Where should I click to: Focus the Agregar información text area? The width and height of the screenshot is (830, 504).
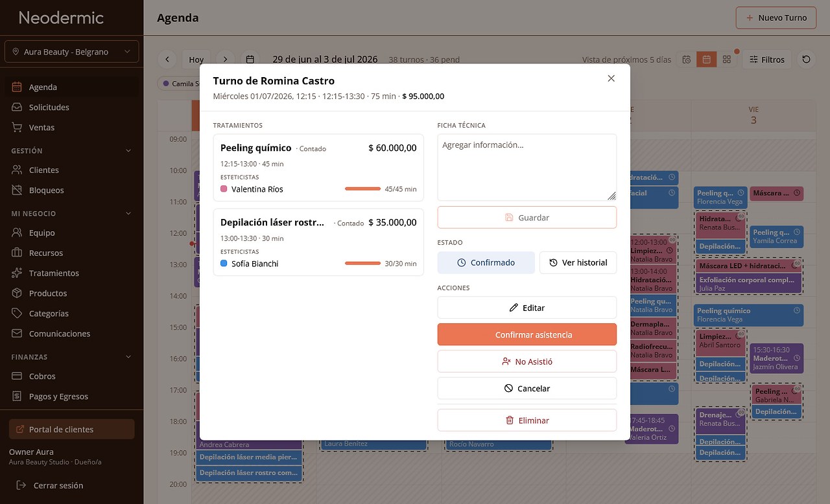[527, 167]
